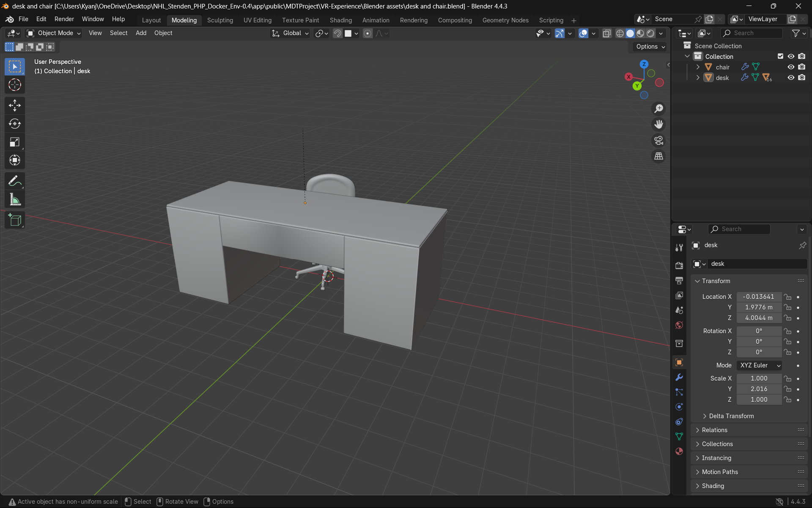812x508 pixels.
Task: Select the Annotate tool
Action: (x=15, y=181)
